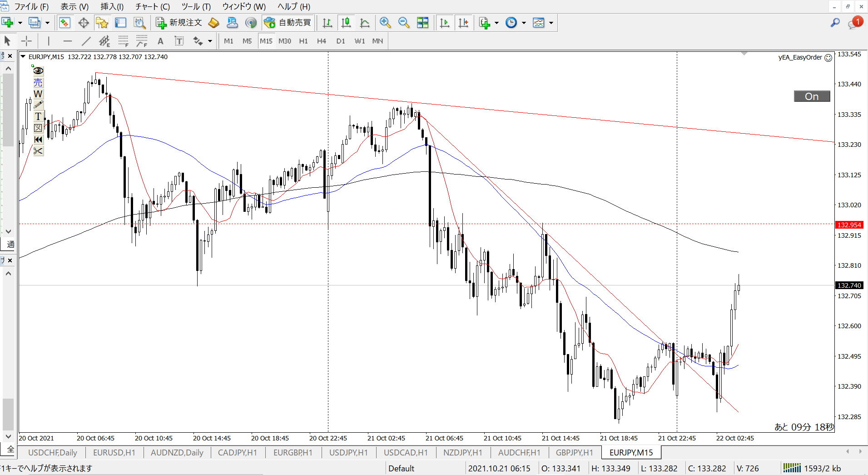Image resolution: width=868 pixels, height=475 pixels.
Task: Toggle the Market Watch window icon
Action: 64,22
